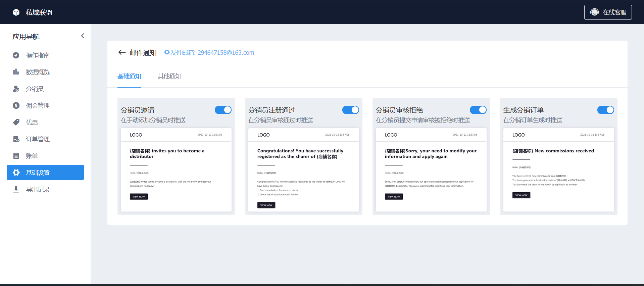Viewport: 644px width, 286px height.
Task: Click the 分销员邀请 card title
Action: 138,110
